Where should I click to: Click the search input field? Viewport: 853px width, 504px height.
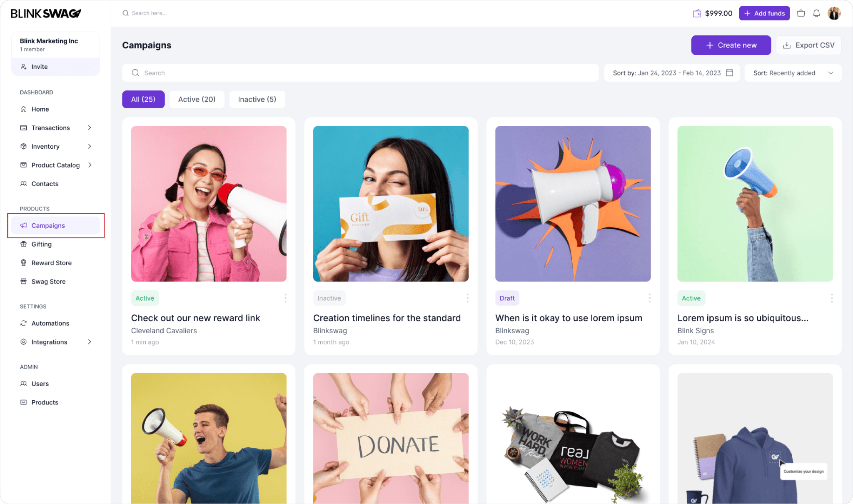pyautogui.click(x=360, y=72)
